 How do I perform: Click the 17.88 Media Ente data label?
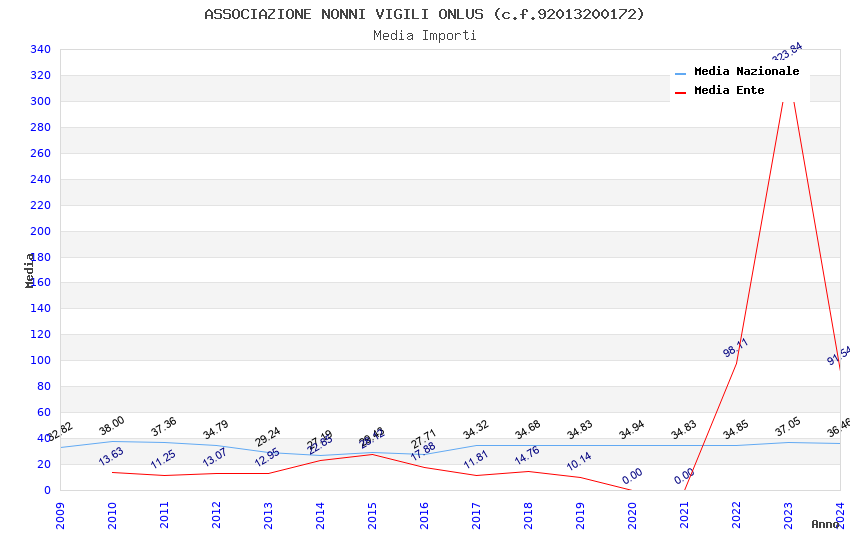[423, 451]
